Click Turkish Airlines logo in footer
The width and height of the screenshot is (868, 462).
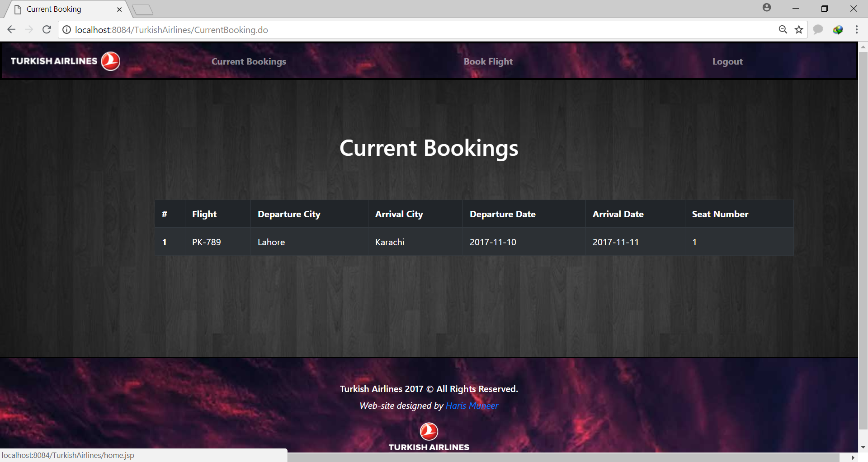click(429, 437)
